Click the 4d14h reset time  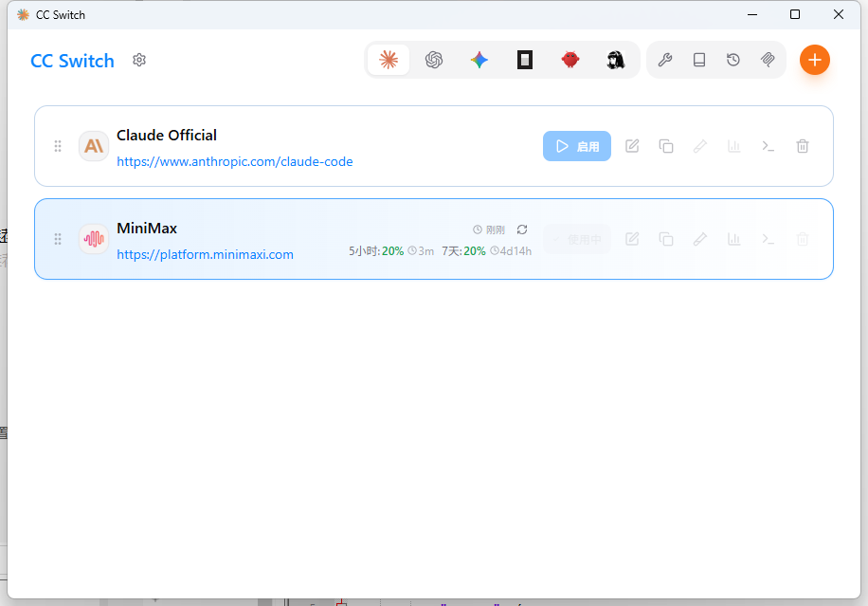(x=511, y=251)
